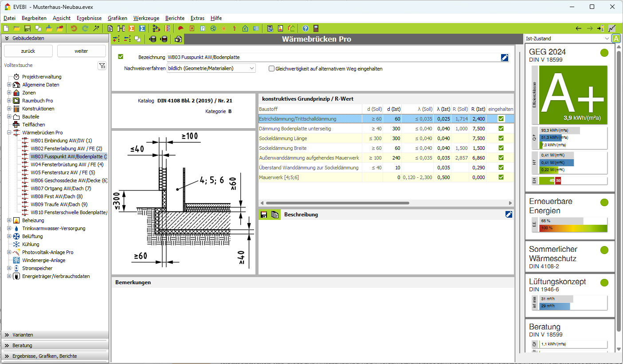
Task: Toggle eingehalten checkbox for Estrichdämmung/Trittschalldämmung row
Action: click(x=501, y=119)
